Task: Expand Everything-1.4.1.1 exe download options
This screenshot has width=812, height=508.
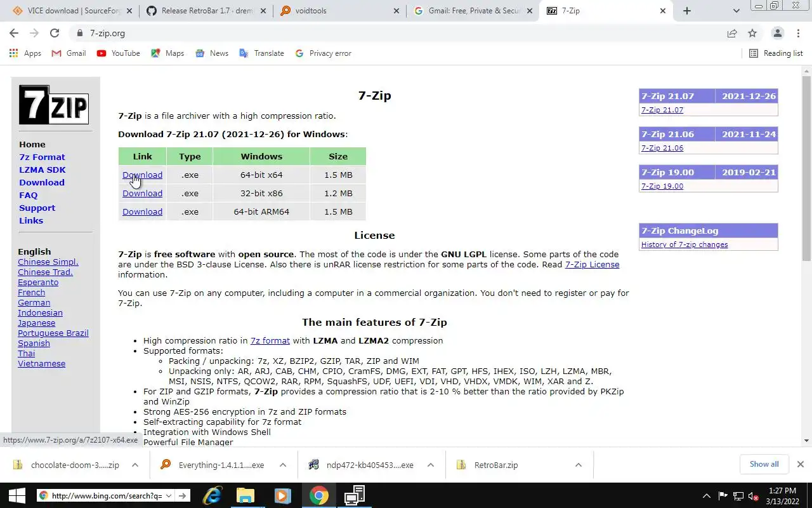Action: [x=283, y=465]
